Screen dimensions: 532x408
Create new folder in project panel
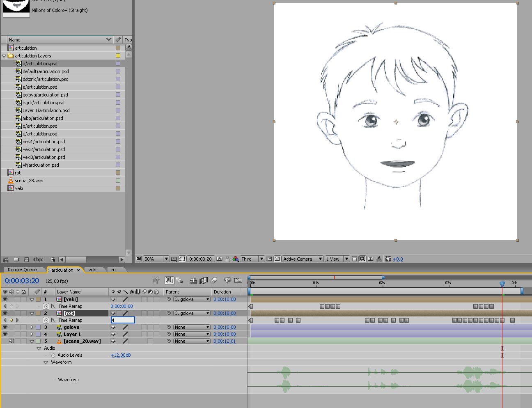point(16,259)
